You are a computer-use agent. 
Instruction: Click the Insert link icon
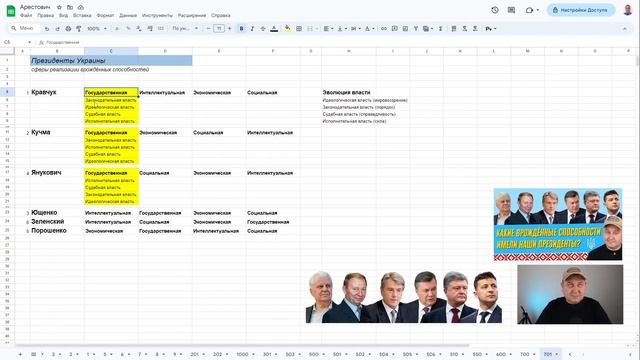click(384, 29)
